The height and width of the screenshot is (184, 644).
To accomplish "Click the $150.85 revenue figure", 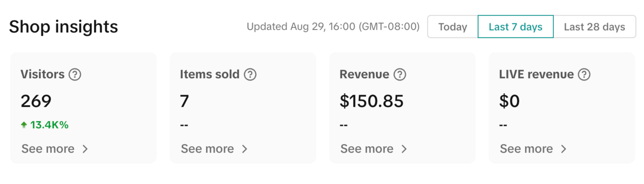I will (371, 101).
